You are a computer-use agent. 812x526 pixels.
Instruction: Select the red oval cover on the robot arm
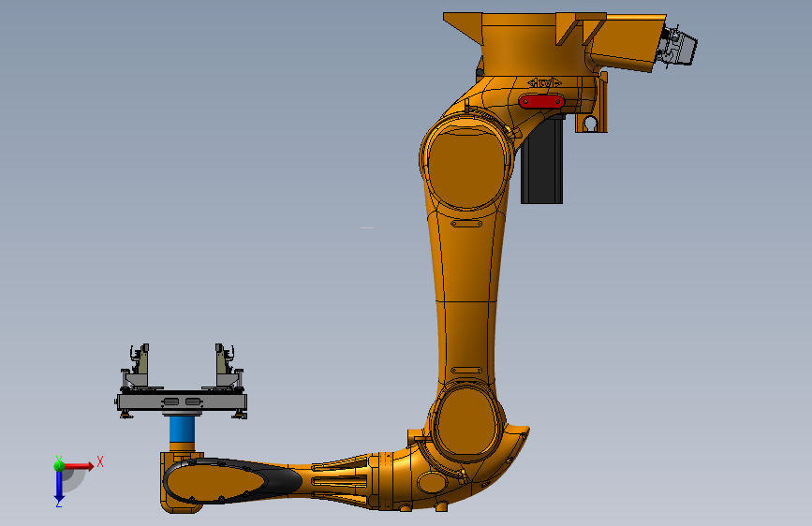click(x=541, y=101)
